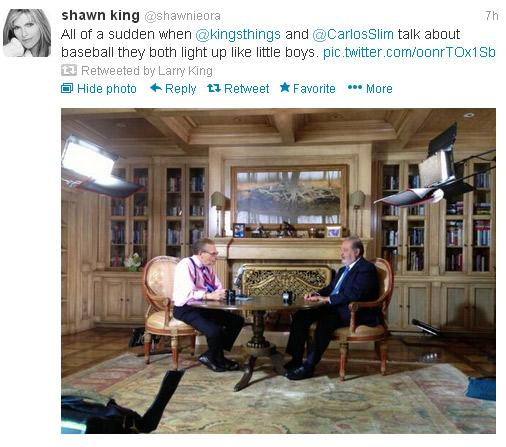The height and width of the screenshot is (447, 506).
Task: Open shawn king's profile name link
Action: tap(100, 15)
